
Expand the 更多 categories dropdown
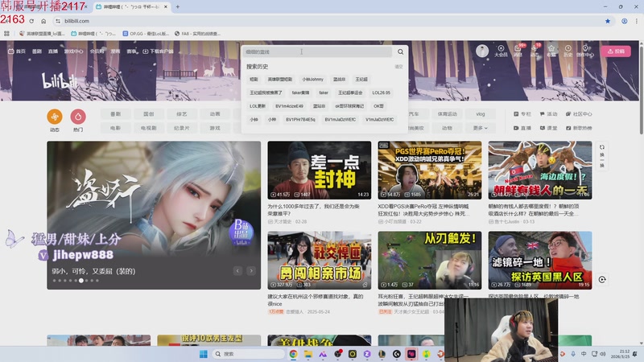pos(481,128)
